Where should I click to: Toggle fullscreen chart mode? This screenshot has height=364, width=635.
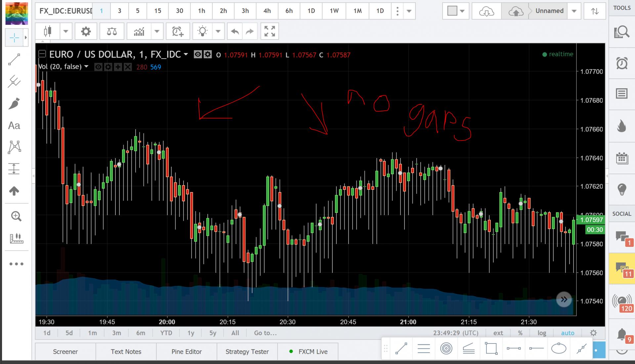270,32
